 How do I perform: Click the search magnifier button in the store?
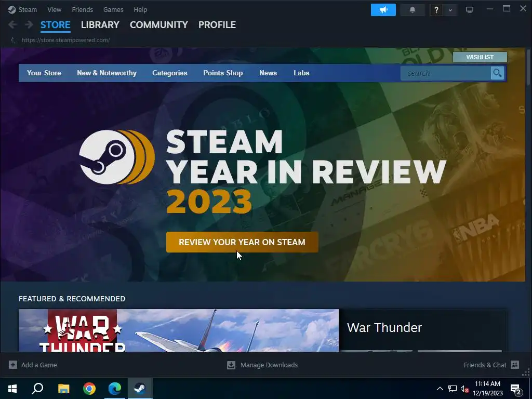tap(497, 73)
